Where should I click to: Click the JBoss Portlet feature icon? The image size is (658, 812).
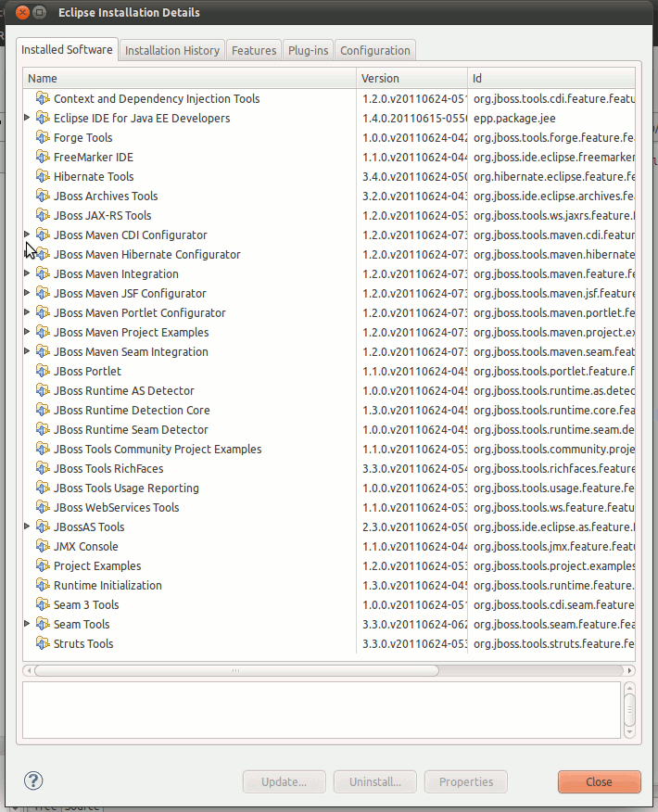pyautogui.click(x=43, y=371)
